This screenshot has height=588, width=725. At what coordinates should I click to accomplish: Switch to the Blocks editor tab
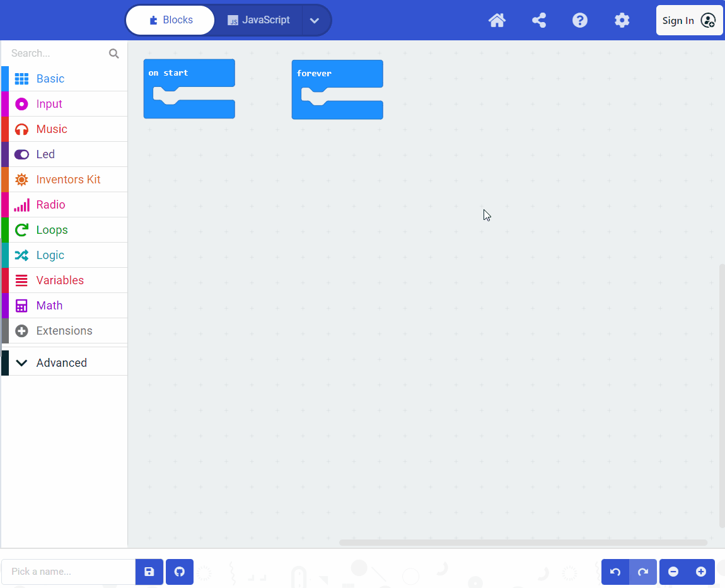click(x=170, y=20)
